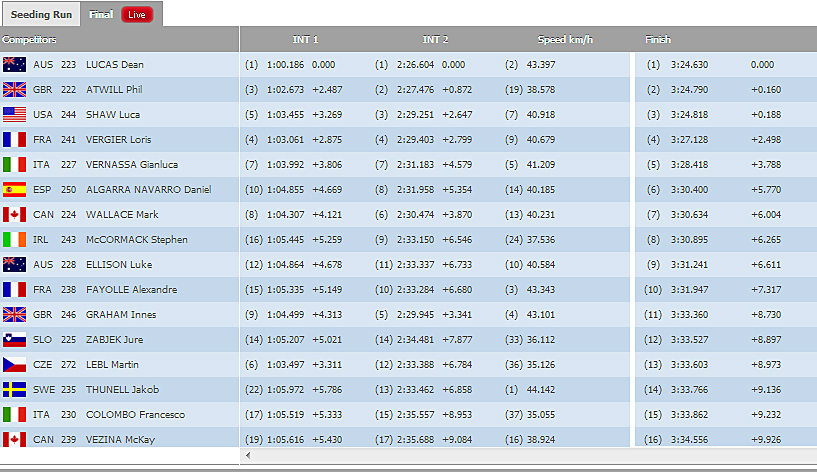The width and height of the screenshot is (817, 472).
Task: Click the red Live badge
Action: point(137,15)
